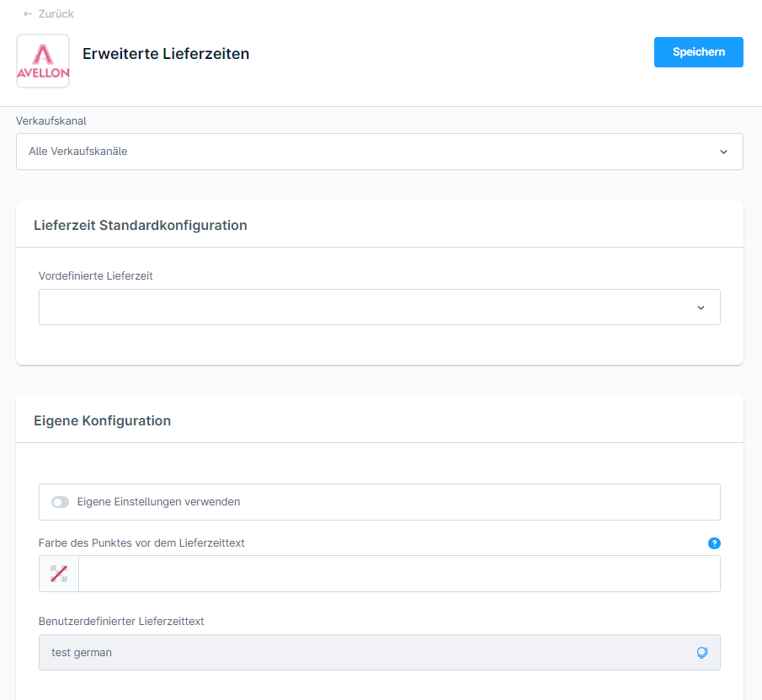762x700 pixels.
Task: Click the Verkaufskanal field label
Action: tap(51, 120)
